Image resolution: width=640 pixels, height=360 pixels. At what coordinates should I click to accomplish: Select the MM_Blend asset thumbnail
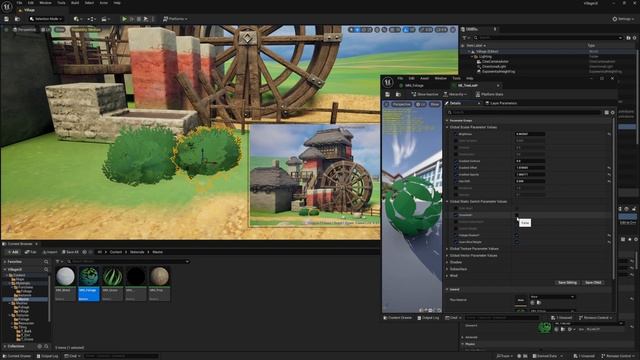[x=65, y=277]
